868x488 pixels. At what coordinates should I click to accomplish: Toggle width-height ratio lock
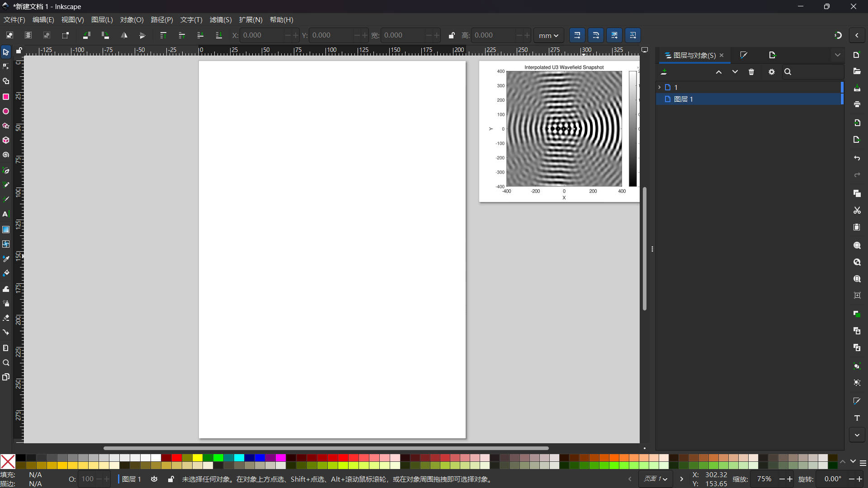(x=451, y=35)
